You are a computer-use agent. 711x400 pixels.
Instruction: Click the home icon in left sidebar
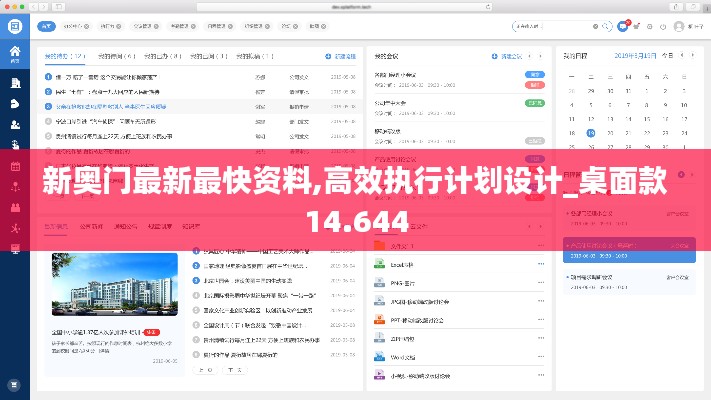tap(15, 52)
